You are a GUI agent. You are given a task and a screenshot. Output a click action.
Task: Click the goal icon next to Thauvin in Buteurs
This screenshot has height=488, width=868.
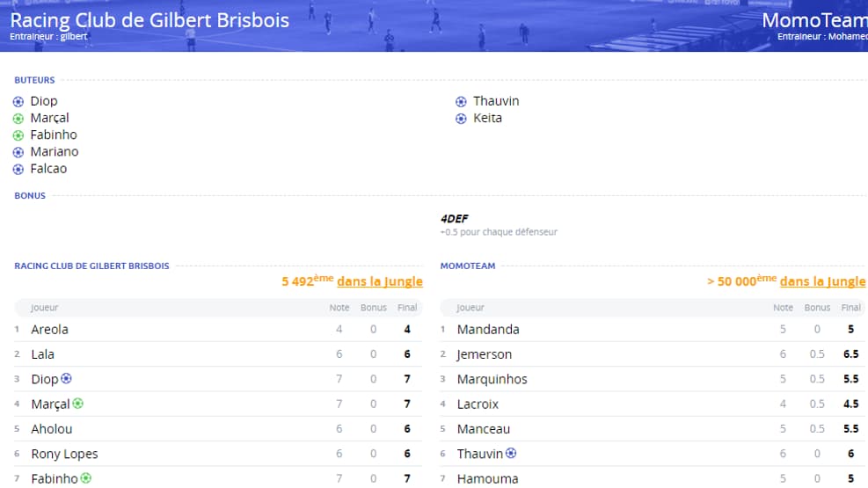pyautogui.click(x=461, y=102)
